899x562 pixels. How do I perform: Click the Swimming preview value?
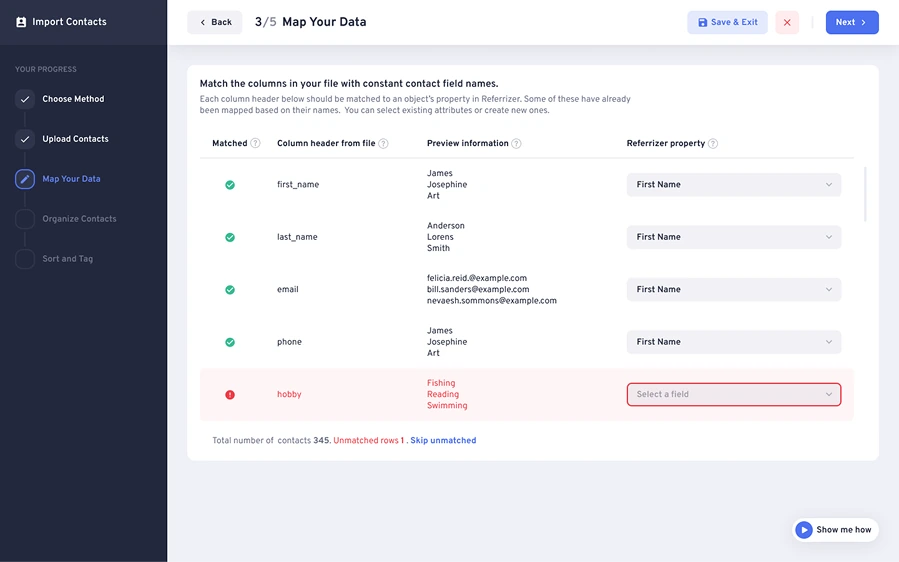tap(447, 405)
